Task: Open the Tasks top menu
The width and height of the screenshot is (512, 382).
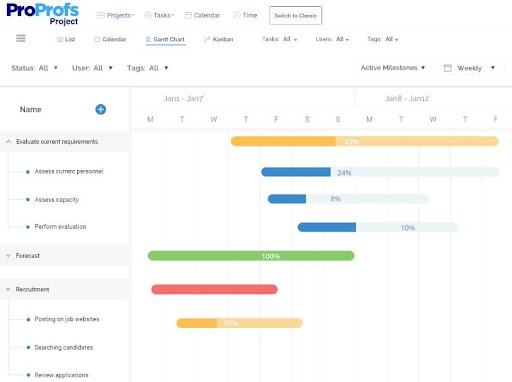Action: tap(159, 15)
